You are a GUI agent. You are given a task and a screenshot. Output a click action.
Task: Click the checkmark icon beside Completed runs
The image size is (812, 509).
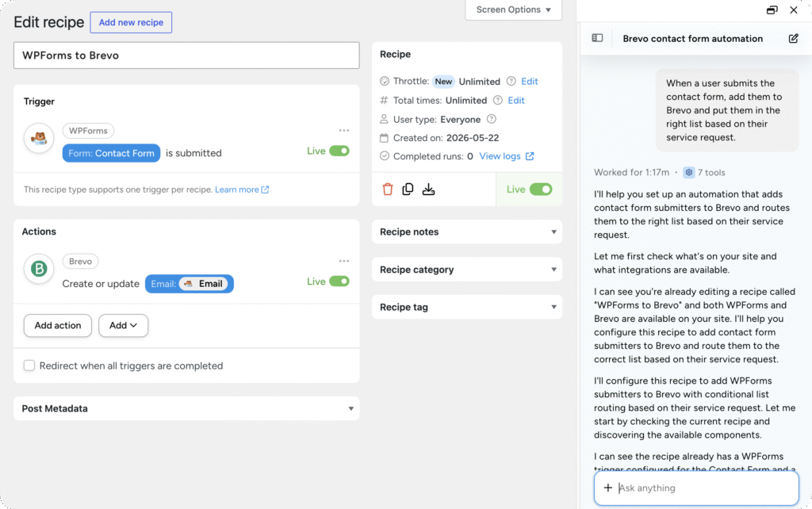385,156
